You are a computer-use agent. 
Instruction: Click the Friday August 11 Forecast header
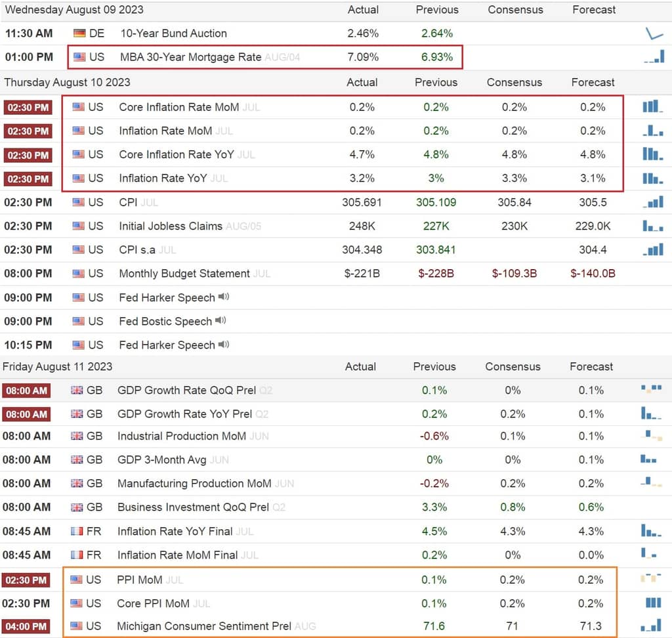591,367
